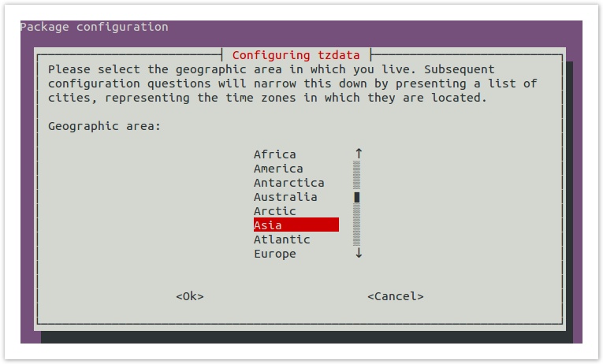Choose Europe in the area list

point(274,254)
